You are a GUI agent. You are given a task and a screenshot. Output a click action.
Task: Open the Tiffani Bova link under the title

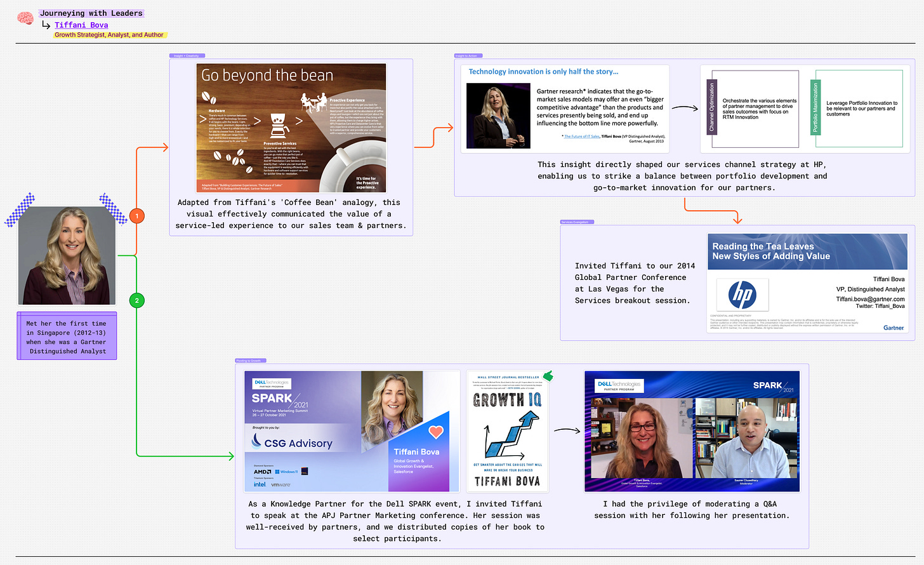tap(81, 25)
